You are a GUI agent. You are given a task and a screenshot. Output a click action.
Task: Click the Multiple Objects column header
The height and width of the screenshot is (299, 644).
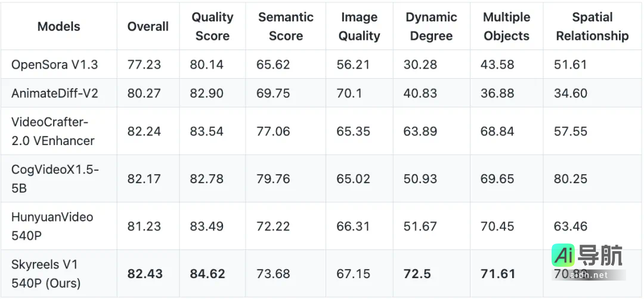[x=506, y=26]
